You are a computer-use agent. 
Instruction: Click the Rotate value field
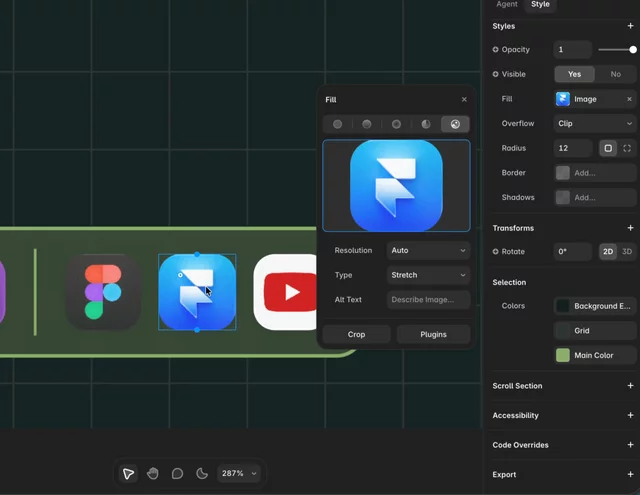tap(573, 251)
